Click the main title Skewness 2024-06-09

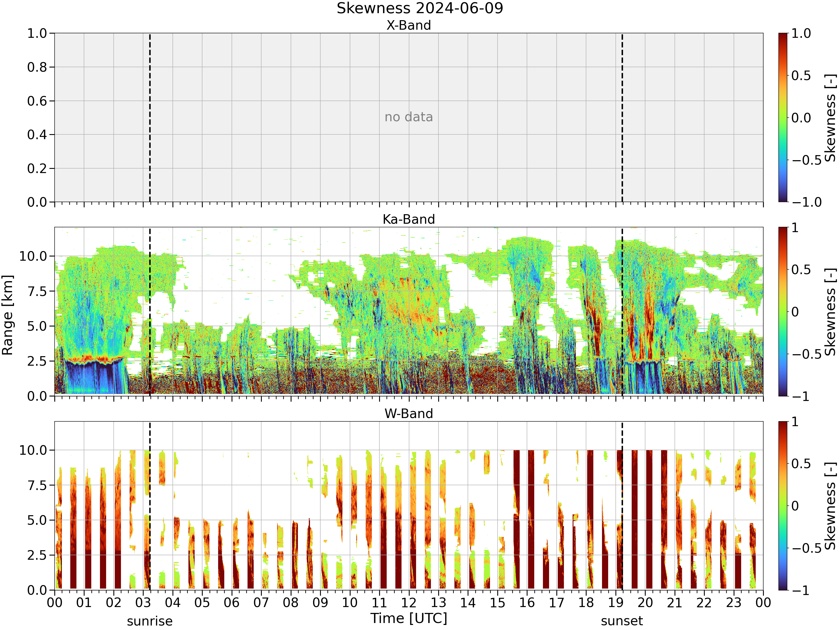[x=420, y=8]
